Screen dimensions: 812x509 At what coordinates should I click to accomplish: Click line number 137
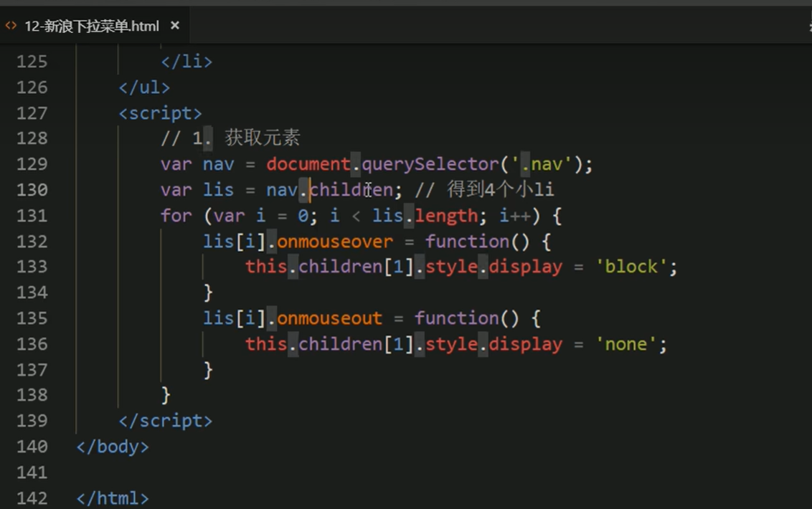[32, 370]
